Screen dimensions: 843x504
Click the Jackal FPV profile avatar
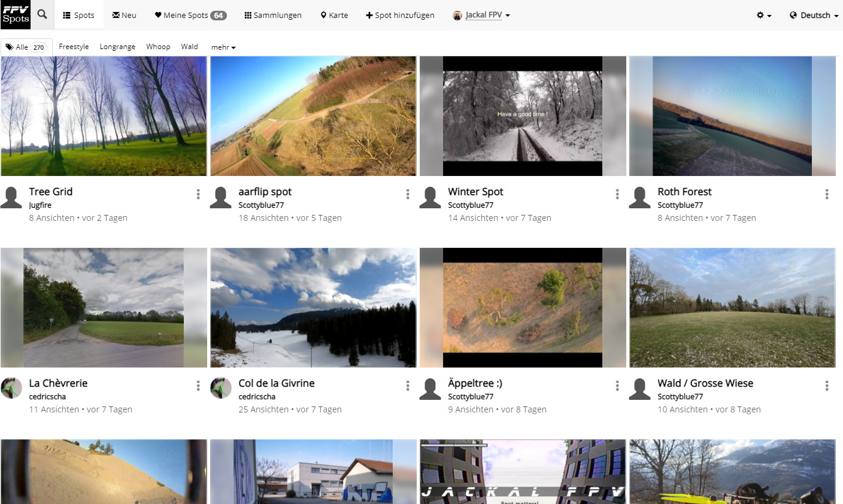click(457, 16)
